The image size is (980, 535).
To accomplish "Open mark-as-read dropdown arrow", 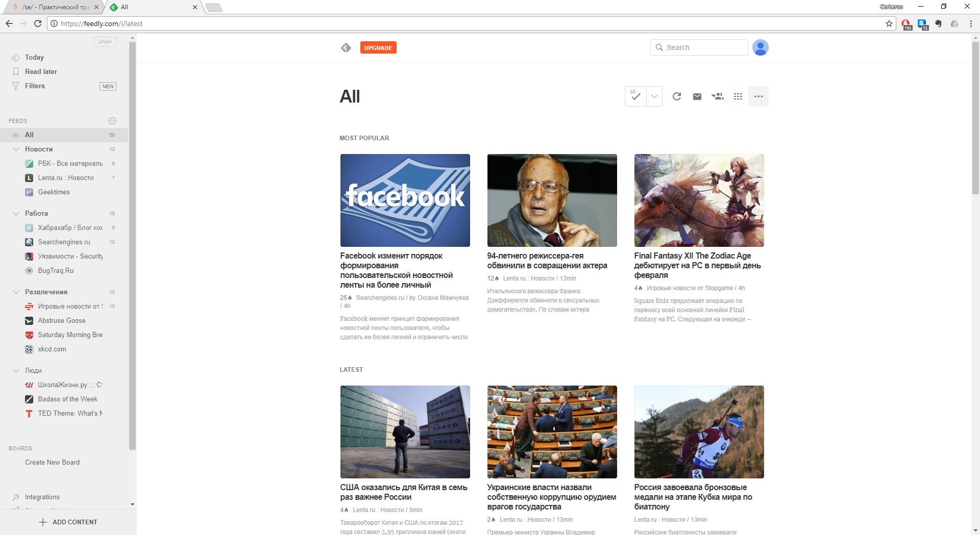I will point(654,96).
